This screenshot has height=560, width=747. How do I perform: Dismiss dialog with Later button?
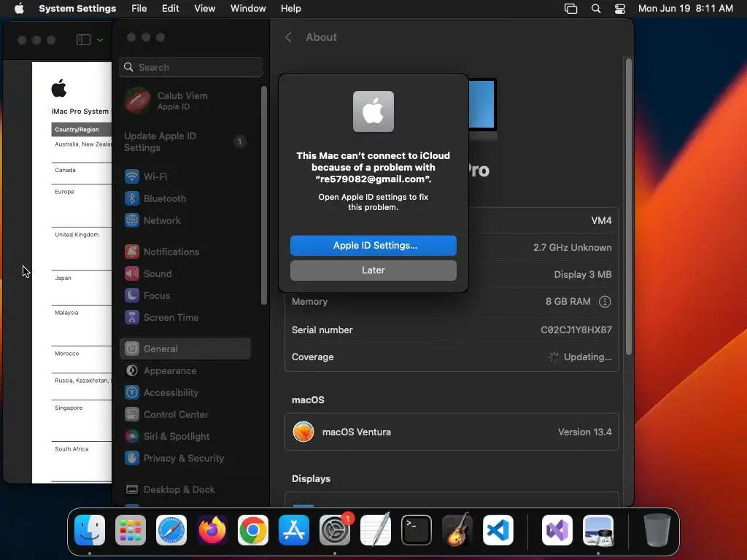373,271
